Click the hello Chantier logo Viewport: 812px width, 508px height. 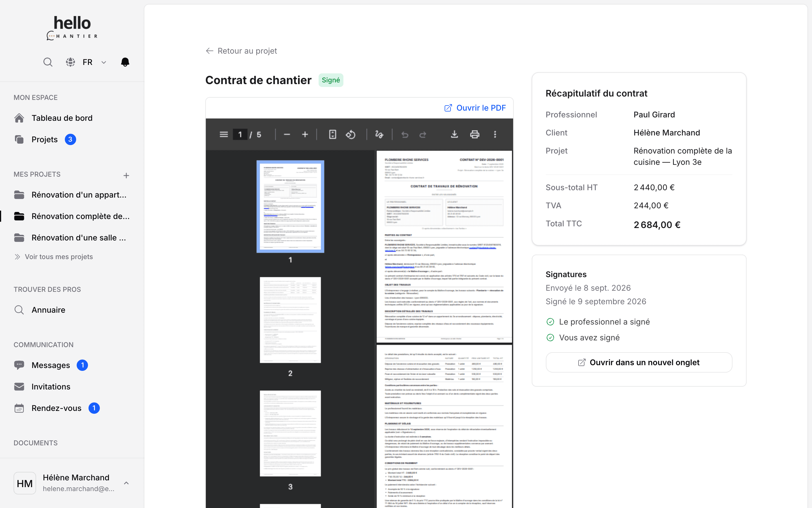point(72,28)
